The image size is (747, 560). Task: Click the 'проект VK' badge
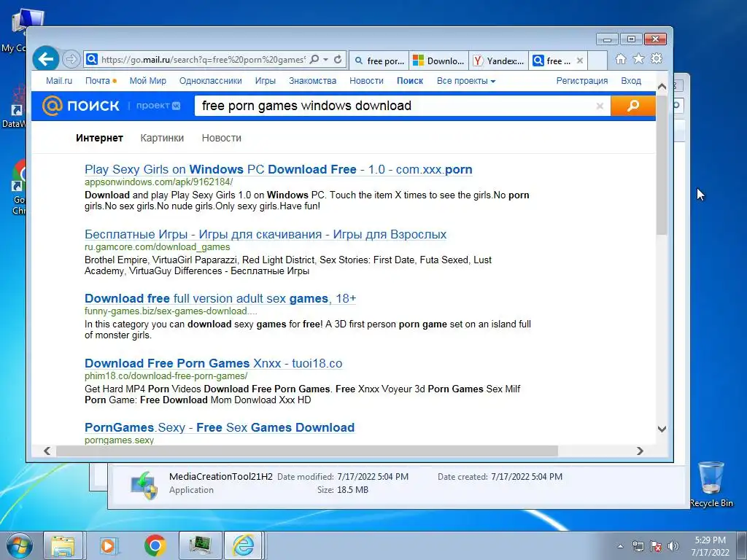pyautogui.click(x=158, y=106)
